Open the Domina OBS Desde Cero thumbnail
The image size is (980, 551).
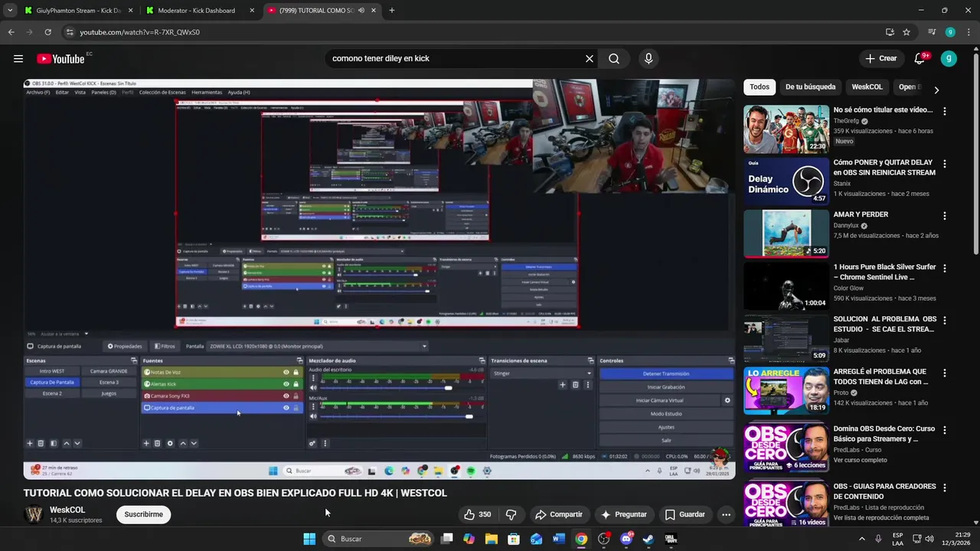coord(786,447)
